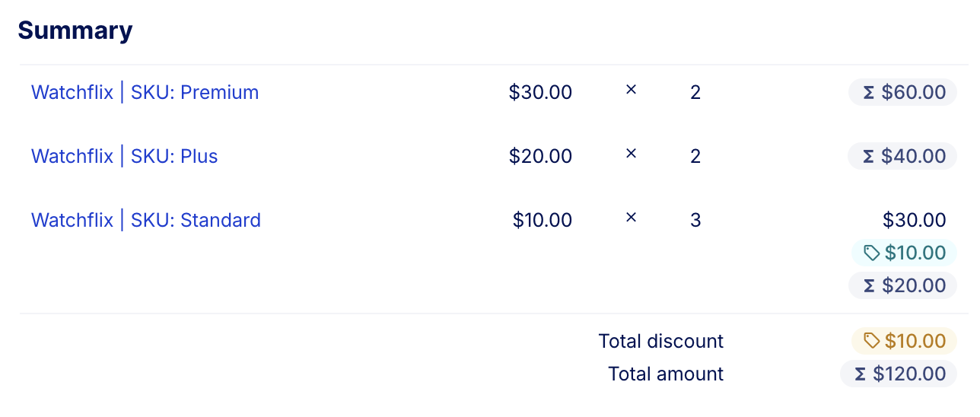Image resolution: width=980 pixels, height=417 pixels.
Task: Click the sigma icon beside $120.00
Action: coord(861,374)
